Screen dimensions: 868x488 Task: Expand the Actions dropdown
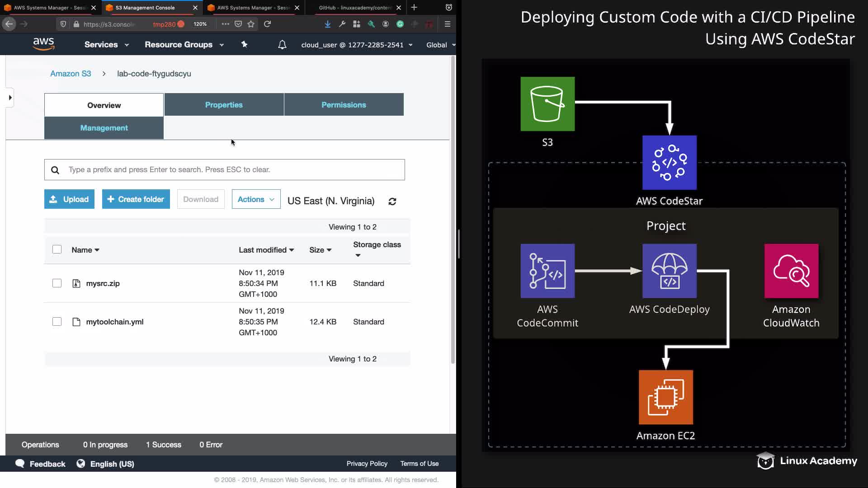(x=256, y=199)
